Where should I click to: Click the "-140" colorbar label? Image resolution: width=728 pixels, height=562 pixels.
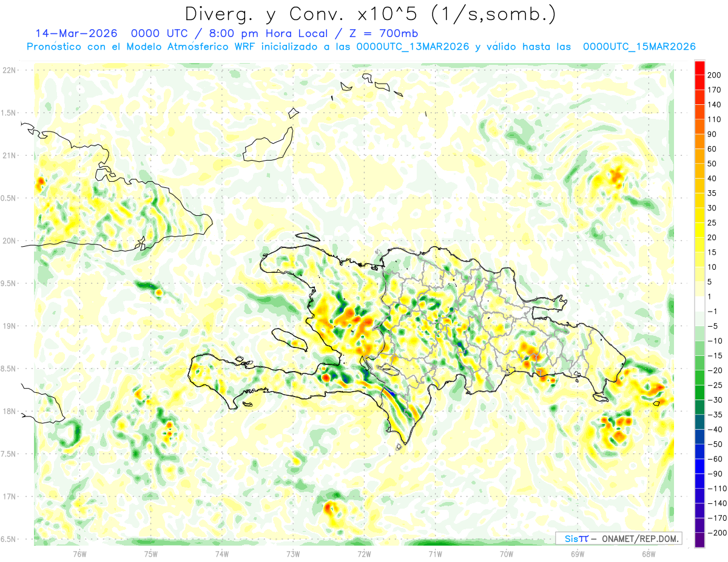(717, 503)
